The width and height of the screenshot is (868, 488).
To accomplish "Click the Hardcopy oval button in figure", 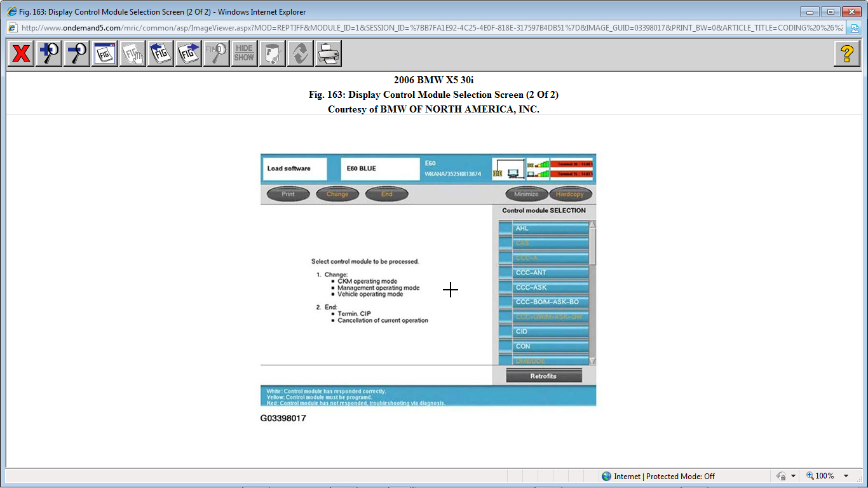I will pyautogui.click(x=571, y=194).
